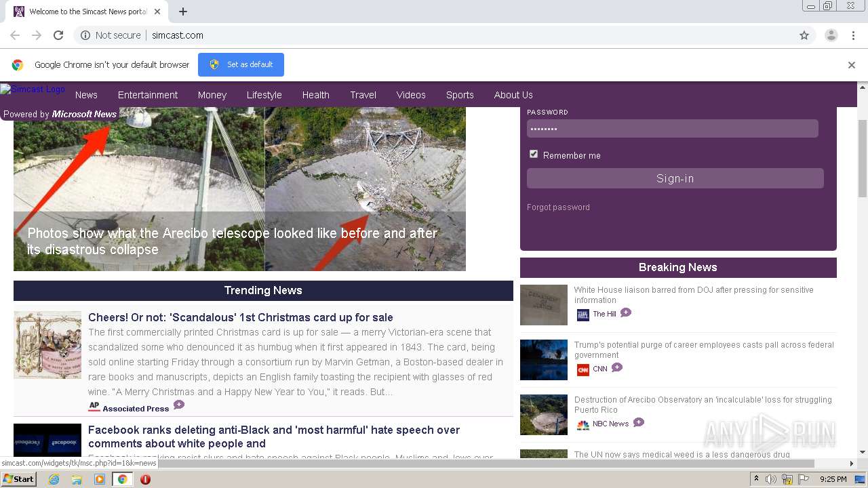Open the Videos section
This screenshot has width=868, height=488.
(411, 95)
